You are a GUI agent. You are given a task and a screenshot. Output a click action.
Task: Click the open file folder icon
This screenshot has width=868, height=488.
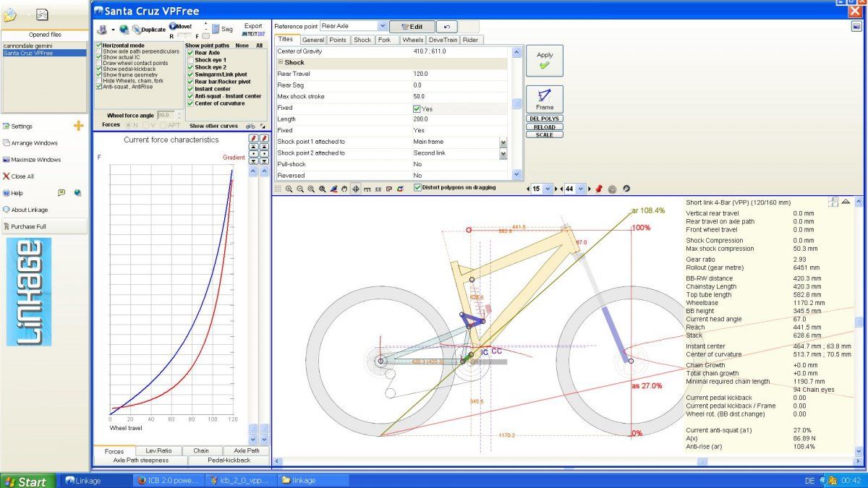pyautogui.click(x=10, y=14)
